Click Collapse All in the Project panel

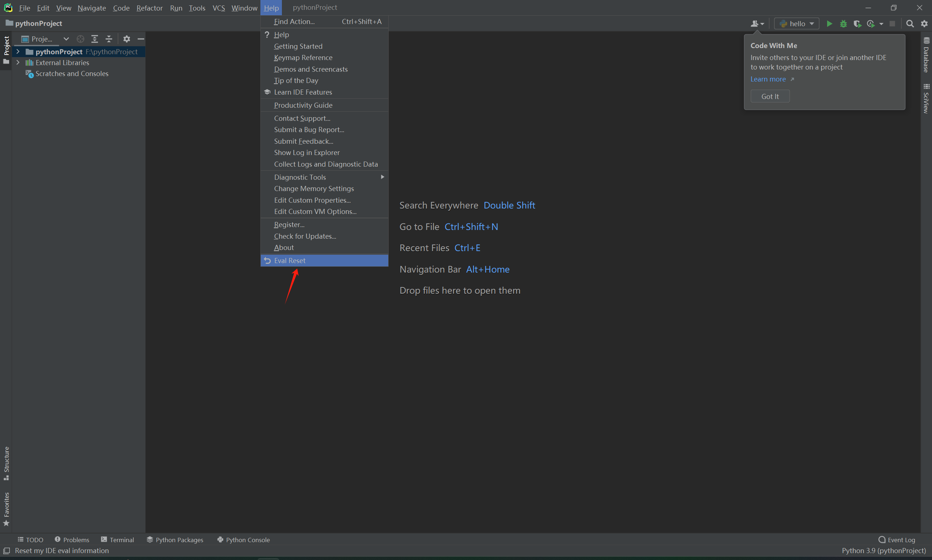point(109,39)
